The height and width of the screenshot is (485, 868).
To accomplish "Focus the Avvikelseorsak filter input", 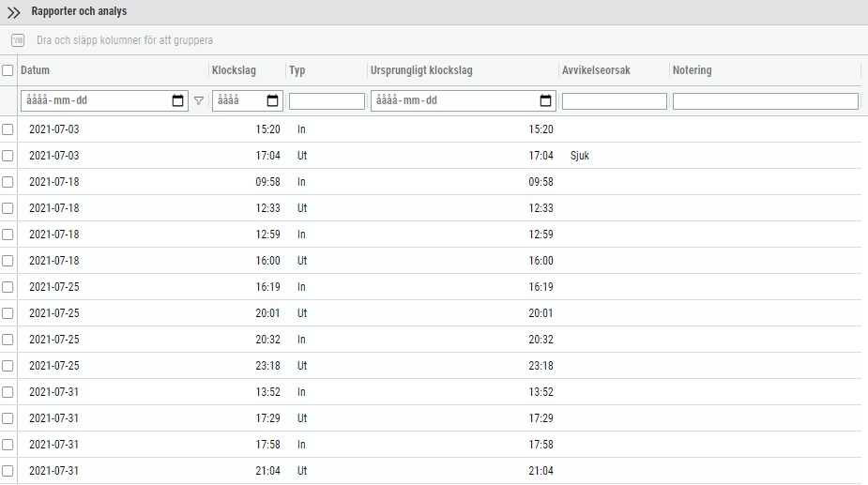I will point(615,100).
